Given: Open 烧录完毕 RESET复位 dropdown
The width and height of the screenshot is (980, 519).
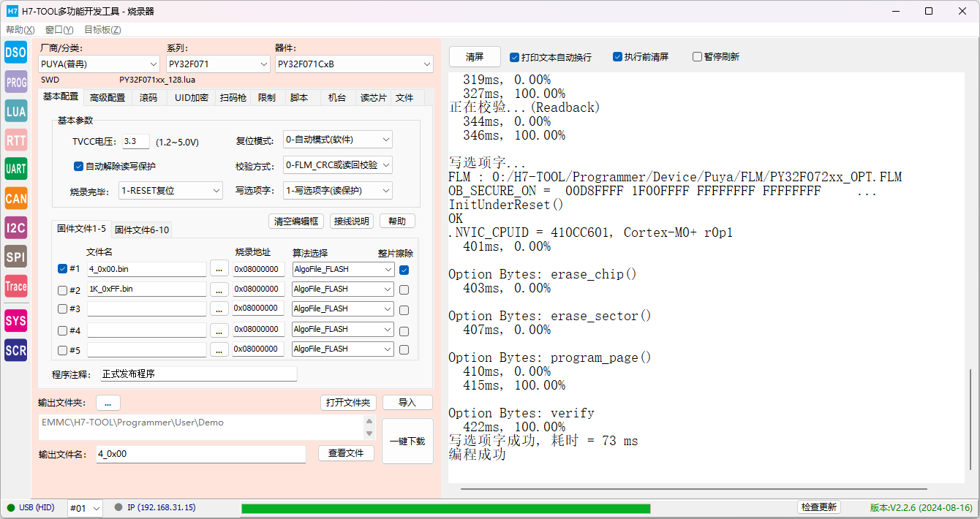Looking at the screenshot, I should click(x=170, y=191).
